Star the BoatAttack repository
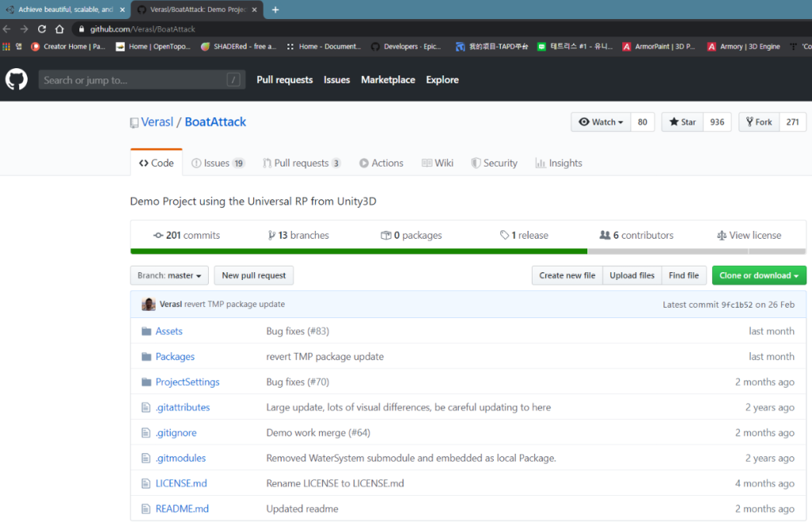The image size is (812, 522). [683, 122]
